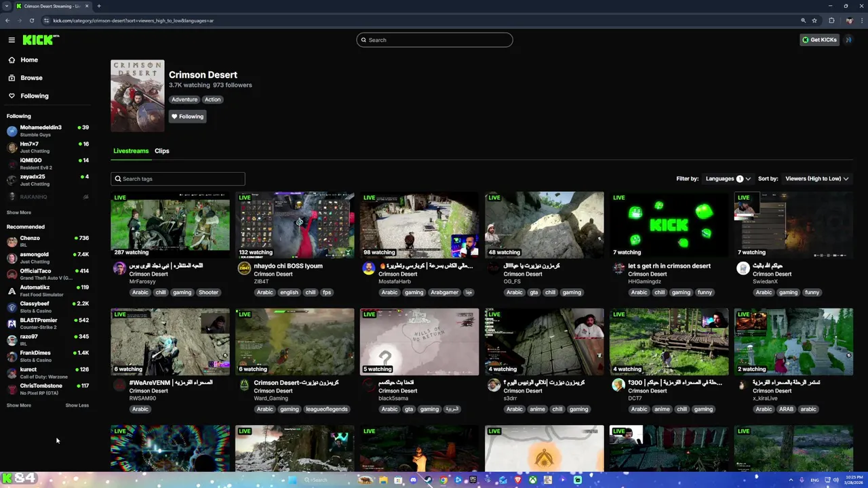Click the Ward_Gaming channel avatar

tap(244, 385)
